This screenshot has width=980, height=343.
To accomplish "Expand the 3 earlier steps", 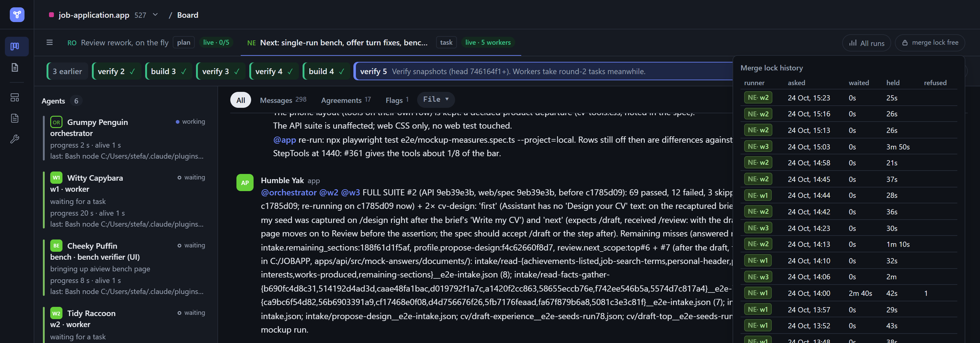I will (67, 71).
